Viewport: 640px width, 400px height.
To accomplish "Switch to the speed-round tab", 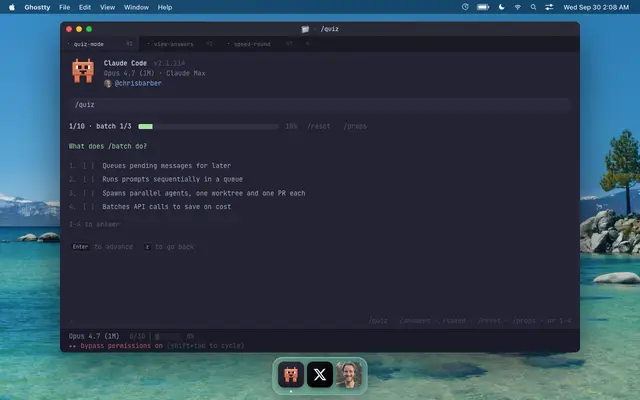I will 260,44.
